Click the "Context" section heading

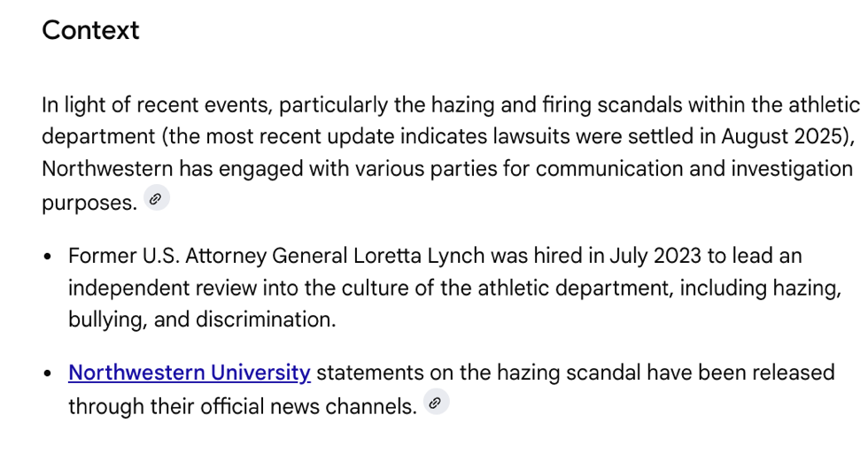[90, 30]
